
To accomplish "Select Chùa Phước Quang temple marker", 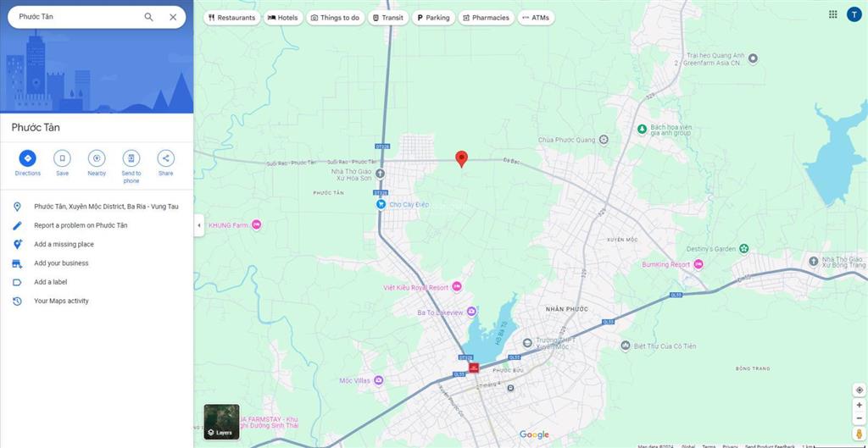I will coord(604,140).
